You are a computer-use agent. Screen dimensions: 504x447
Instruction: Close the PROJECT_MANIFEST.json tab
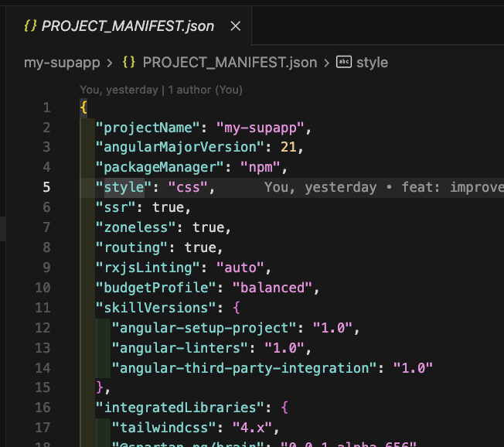tap(236, 26)
